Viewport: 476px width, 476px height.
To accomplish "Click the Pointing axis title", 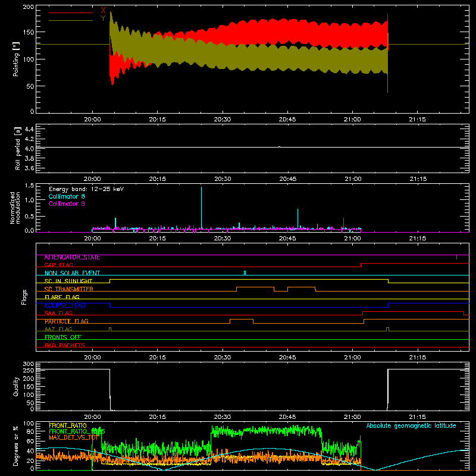I will coord(16,59).
